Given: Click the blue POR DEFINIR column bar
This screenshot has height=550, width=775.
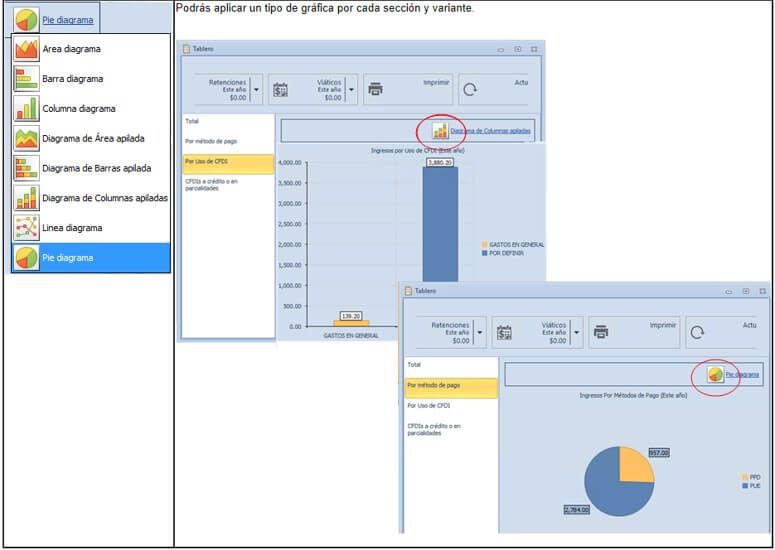Looking at the screenshot, I should [440, 225].
